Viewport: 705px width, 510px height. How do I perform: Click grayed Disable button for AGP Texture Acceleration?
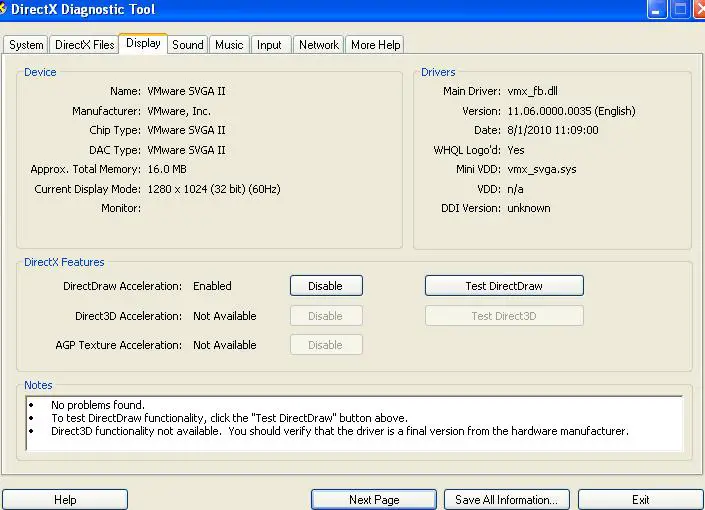point(326,344)
